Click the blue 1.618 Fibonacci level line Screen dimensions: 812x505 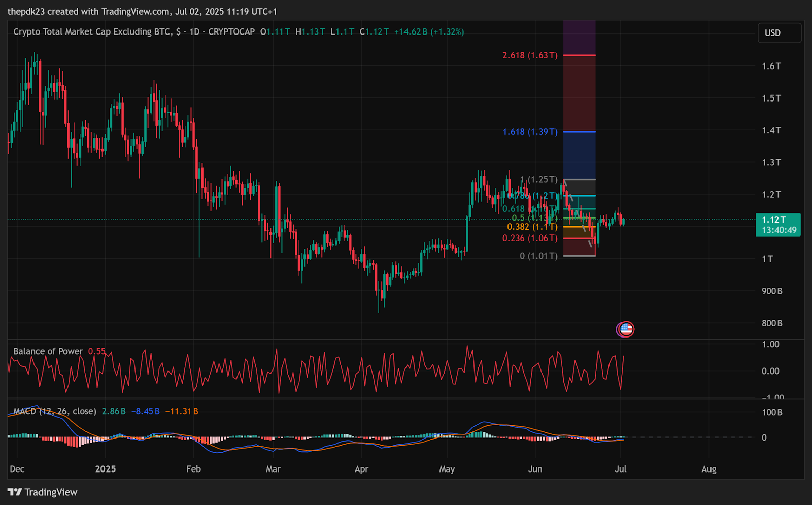[580, 132]
